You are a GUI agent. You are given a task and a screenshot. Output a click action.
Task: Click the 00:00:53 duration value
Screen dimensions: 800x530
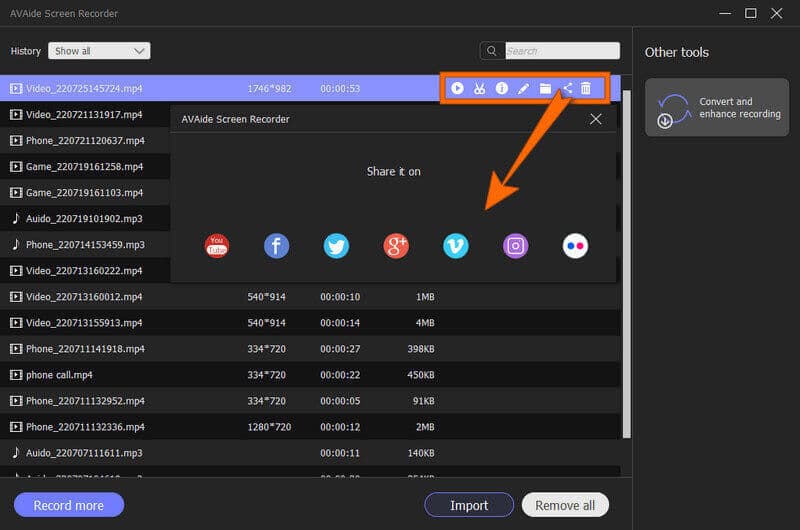340,88
